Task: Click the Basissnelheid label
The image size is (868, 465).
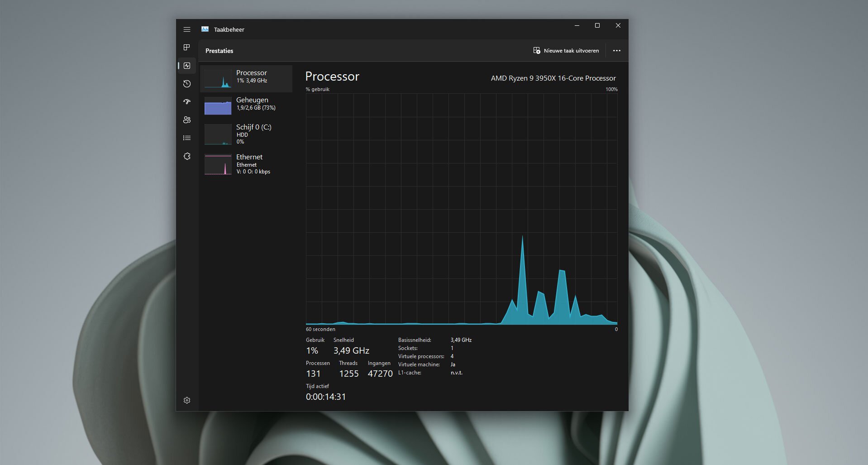Action: point(415,340)
